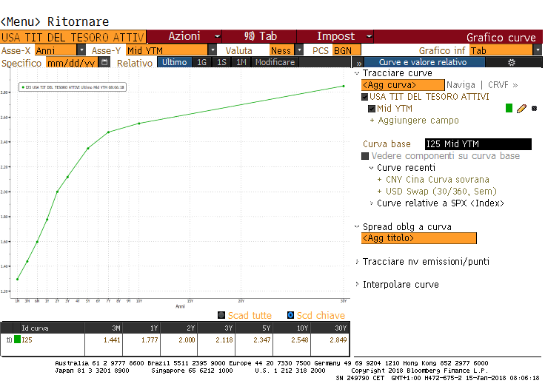
Task: Click Menu Ritornare at top
Action: coord(55,22)
